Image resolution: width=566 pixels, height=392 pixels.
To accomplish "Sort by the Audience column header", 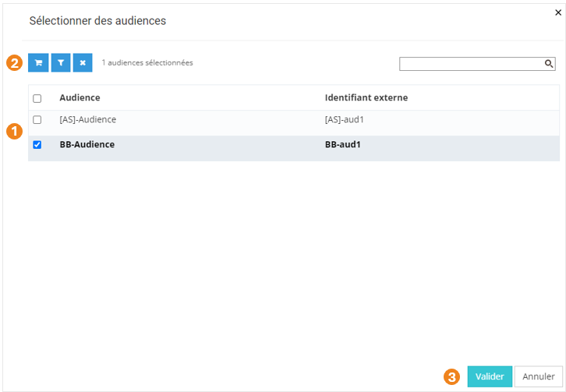I will pyautogui.click(x=80, y=97).
